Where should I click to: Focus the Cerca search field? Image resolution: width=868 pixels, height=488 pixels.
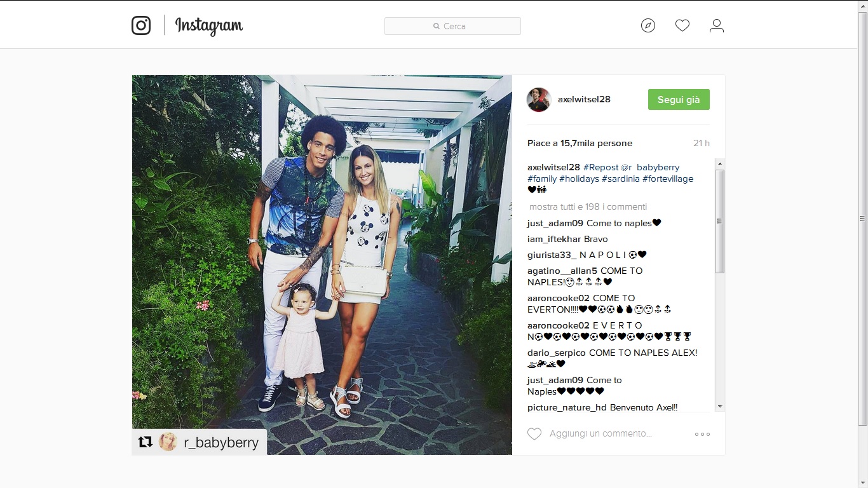point(452,26)
